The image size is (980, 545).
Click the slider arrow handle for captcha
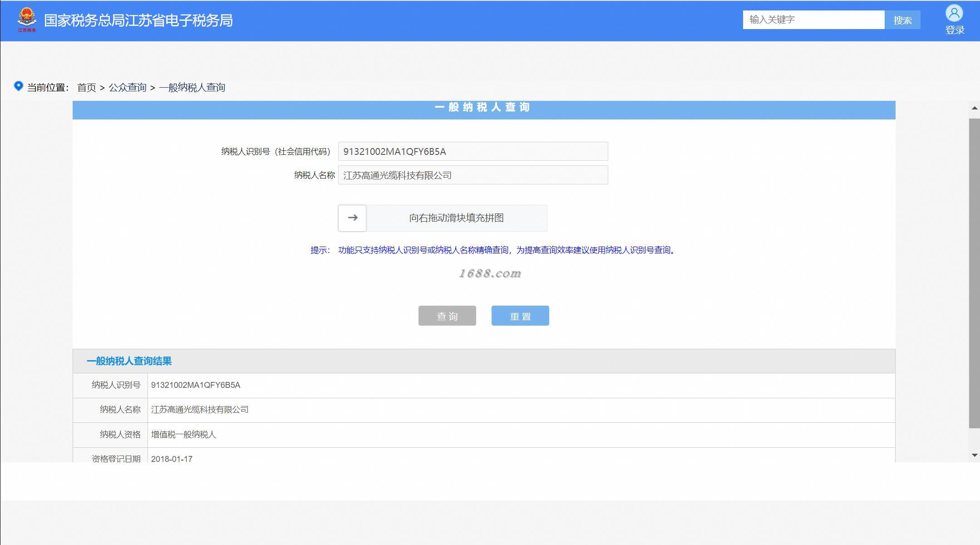pos(352,218)
